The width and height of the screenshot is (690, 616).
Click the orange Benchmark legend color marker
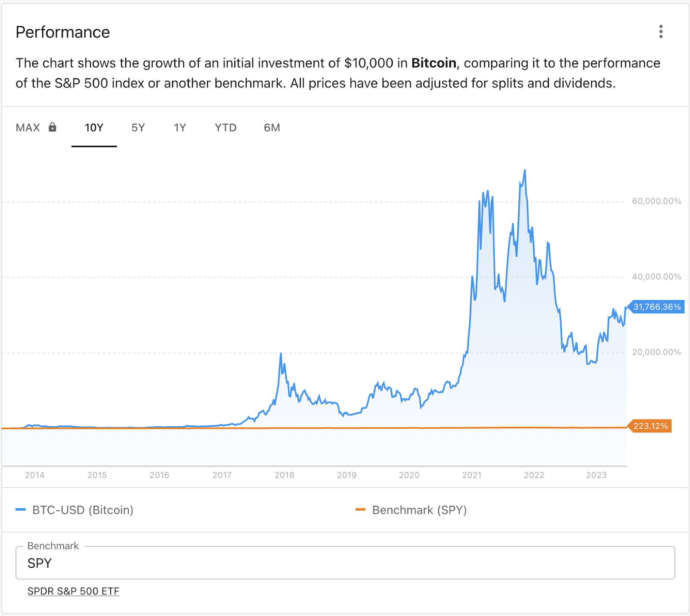pyautogui.click(x=361, y=510)
